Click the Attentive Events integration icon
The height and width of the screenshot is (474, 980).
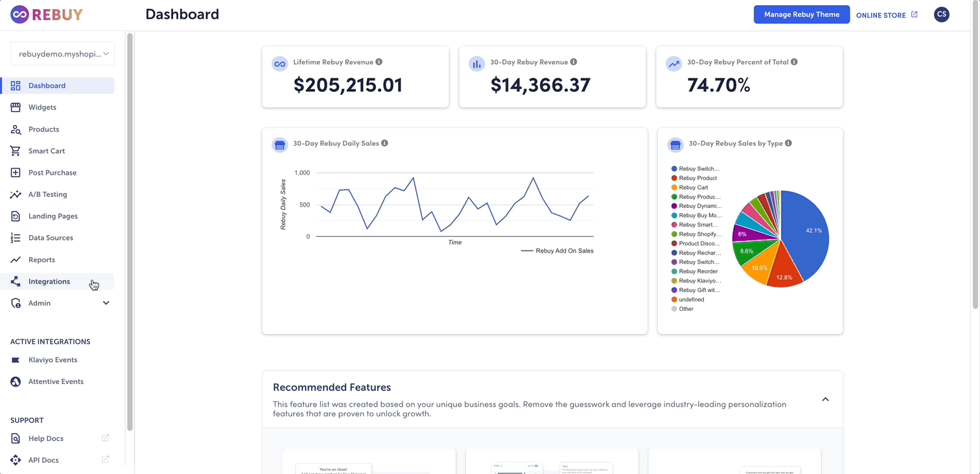tap(16, 381)
